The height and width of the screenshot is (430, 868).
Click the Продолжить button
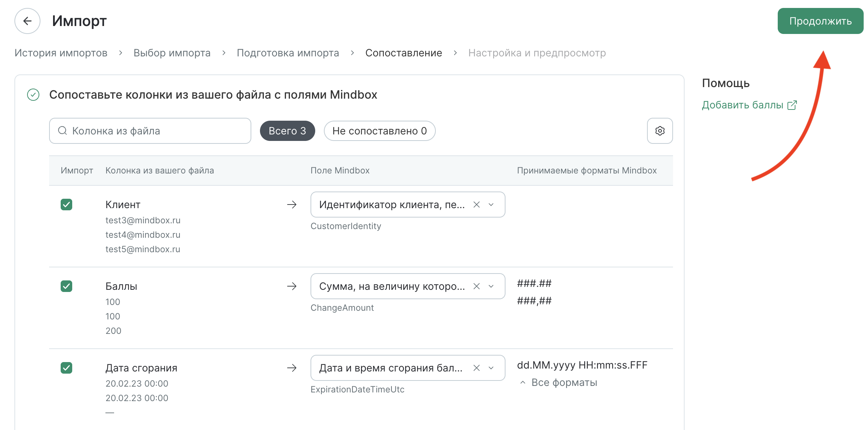tap(820, 21)
